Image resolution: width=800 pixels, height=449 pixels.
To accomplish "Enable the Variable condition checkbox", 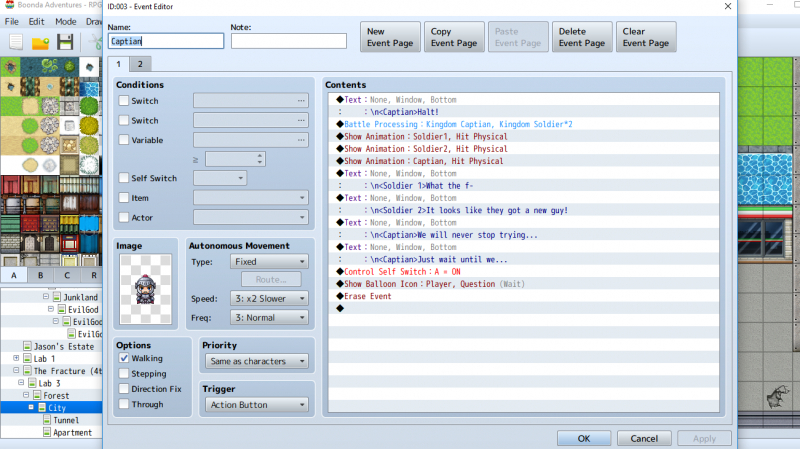I will (x=123, y=140).
